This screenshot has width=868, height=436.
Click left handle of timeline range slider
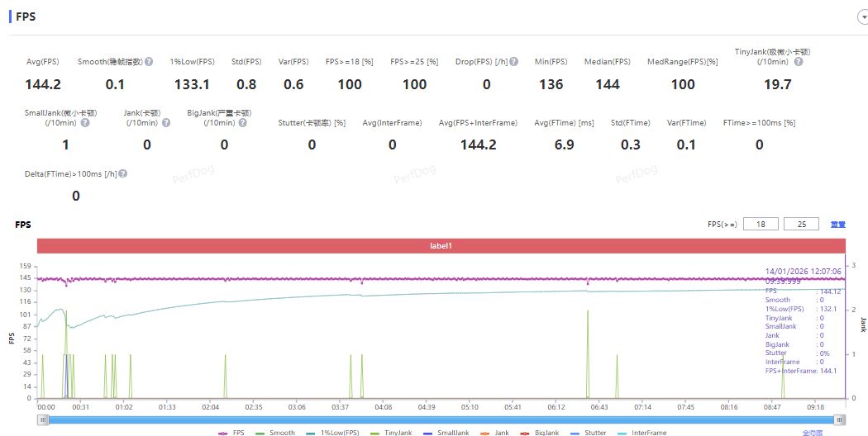click(x=41, y=419)
